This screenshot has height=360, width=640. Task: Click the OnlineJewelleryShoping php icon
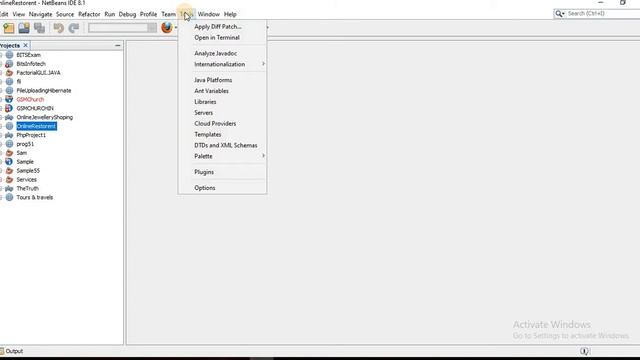[x=9, y=118]
